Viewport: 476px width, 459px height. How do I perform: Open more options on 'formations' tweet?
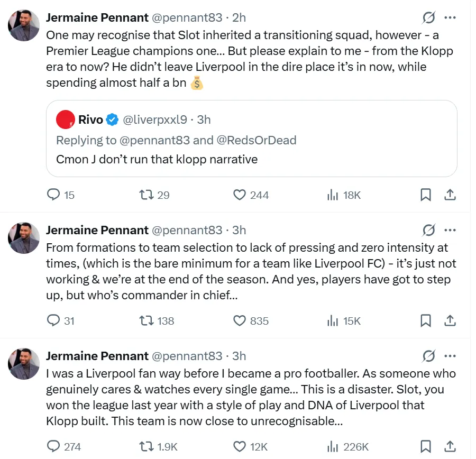450,230
